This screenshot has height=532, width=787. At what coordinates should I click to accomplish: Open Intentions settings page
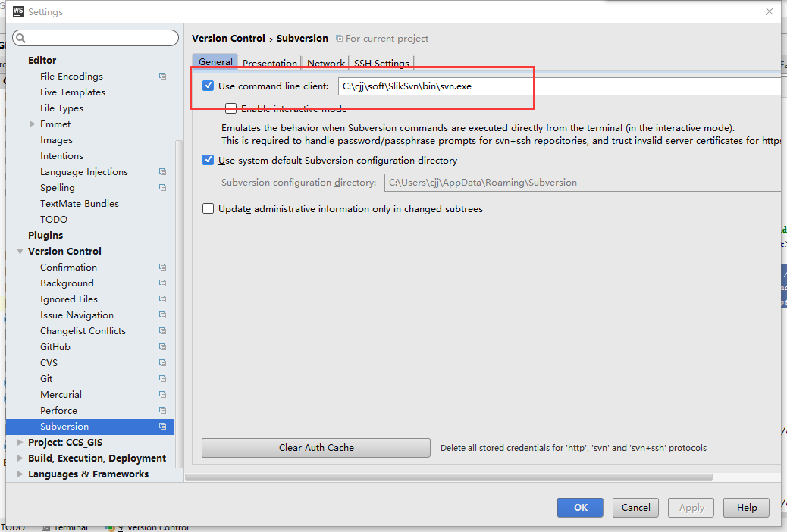pos(61,156)
